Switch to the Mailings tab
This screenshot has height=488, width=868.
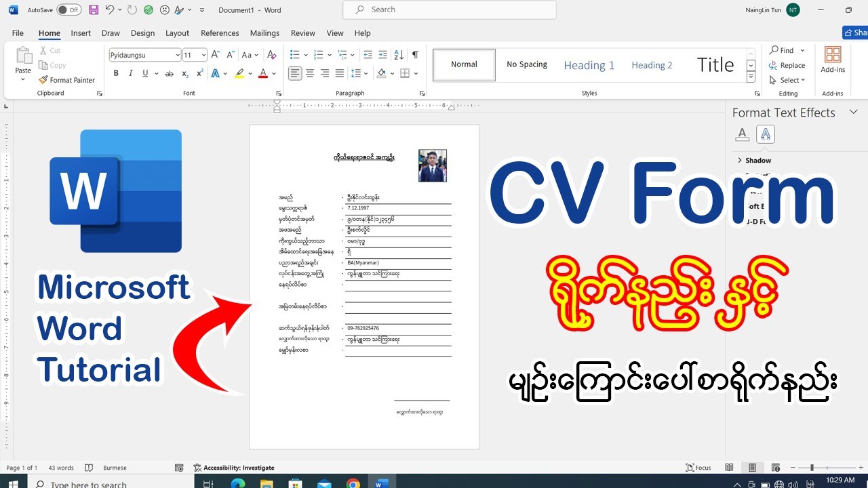point(264,33)
